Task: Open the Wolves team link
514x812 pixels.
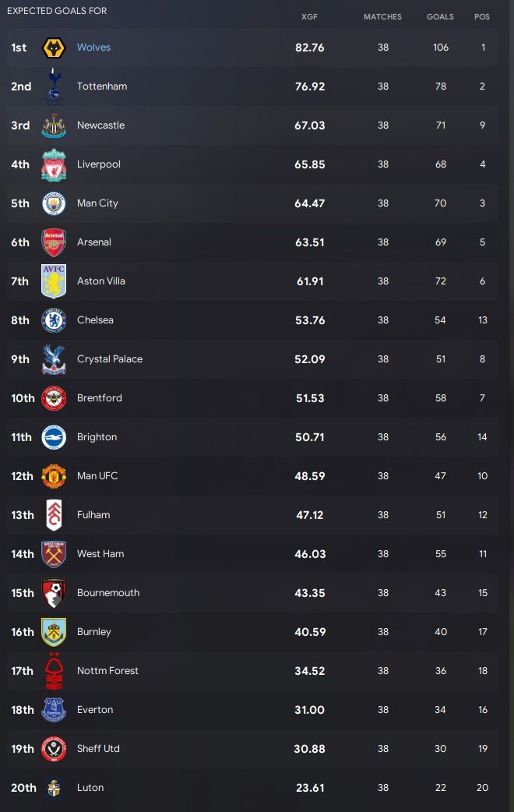Action: (93, 47)
